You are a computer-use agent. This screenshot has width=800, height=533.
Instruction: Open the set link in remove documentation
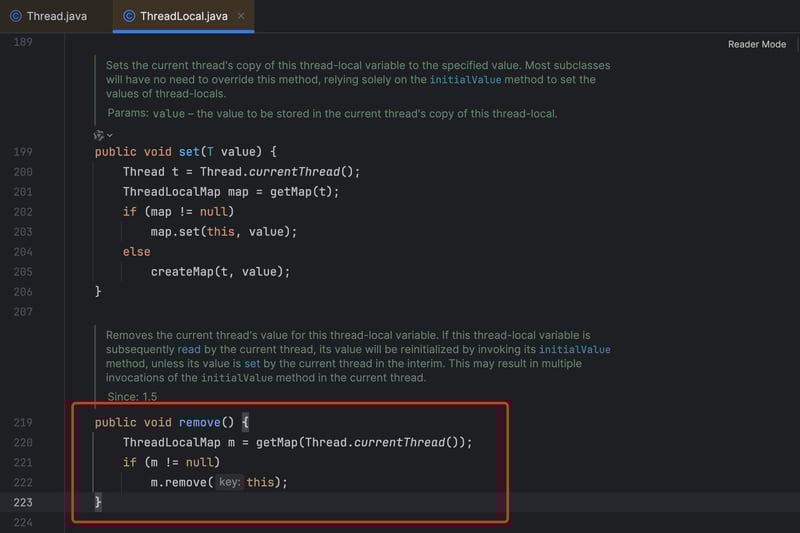(x=252, y=364)
